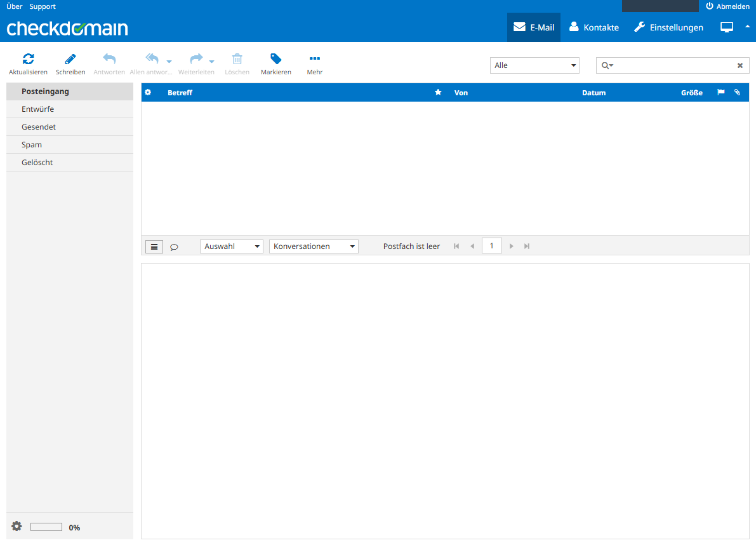This screenshot has height=552, width=756.
Task: Open the Kontakte tab
Action: click(594, 27)
